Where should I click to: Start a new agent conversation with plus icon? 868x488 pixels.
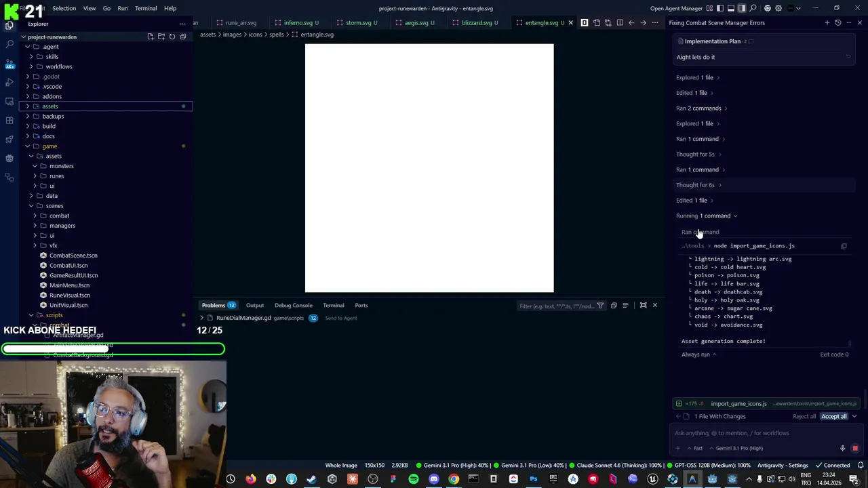pyautogui.click(x=827, y=22)
